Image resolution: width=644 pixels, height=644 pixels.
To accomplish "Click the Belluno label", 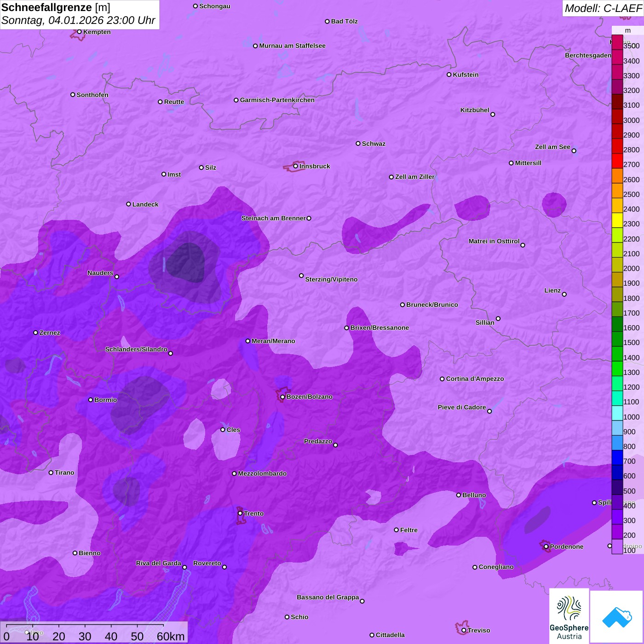I will point(474,495).
